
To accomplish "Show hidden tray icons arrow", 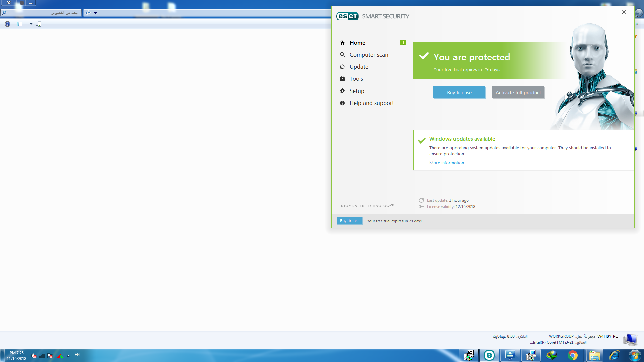I will pyautogui.click(x=68, y=356).
